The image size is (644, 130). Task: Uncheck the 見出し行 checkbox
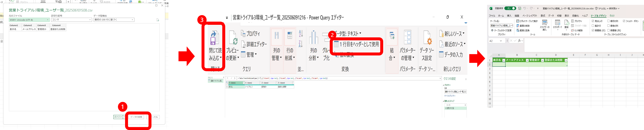click(x=593, y=21)
